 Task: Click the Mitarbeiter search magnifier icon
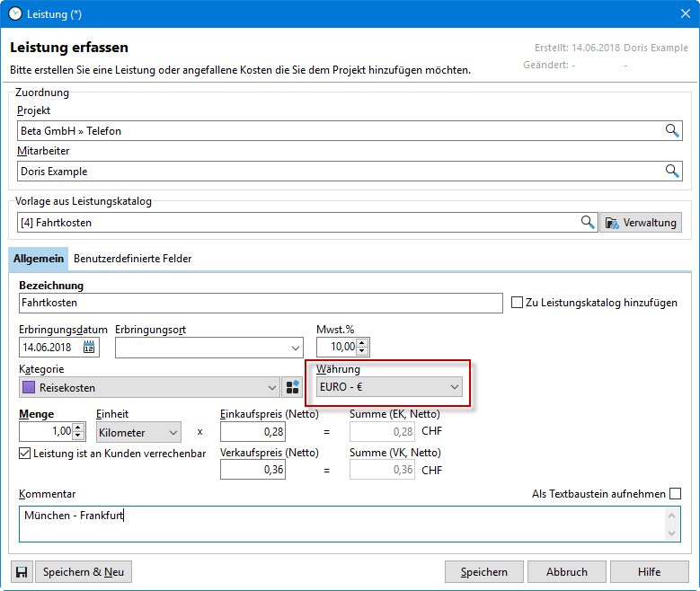click(x=672, y=172)
